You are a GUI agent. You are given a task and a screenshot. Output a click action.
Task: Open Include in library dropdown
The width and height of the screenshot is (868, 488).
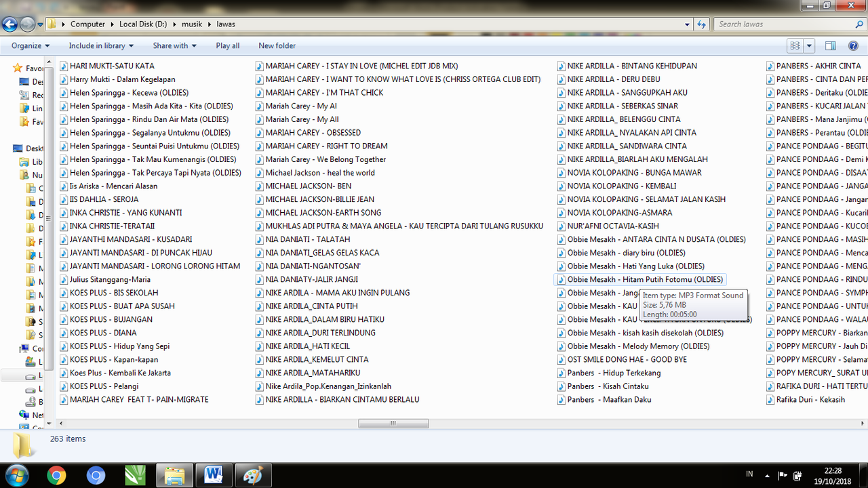click(x=101, y=45)
